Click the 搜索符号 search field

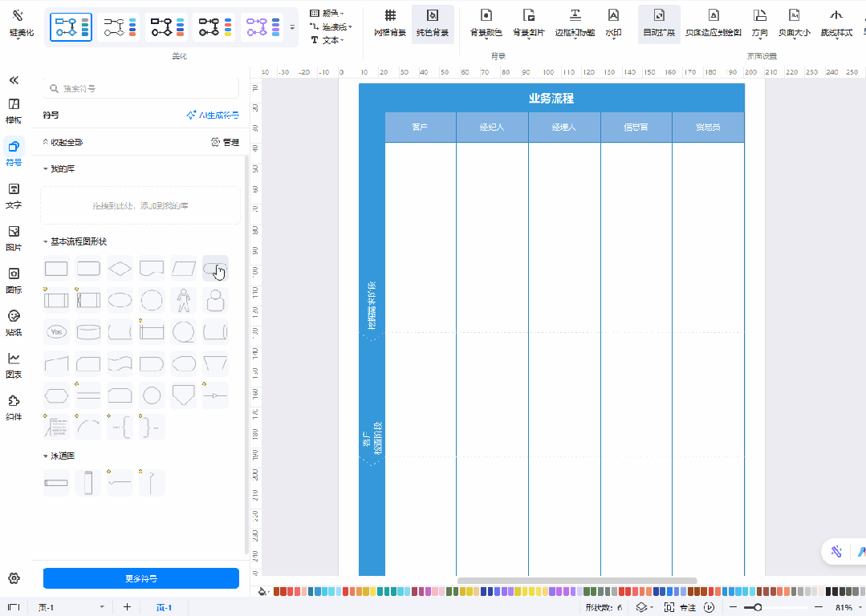point(142,88)
